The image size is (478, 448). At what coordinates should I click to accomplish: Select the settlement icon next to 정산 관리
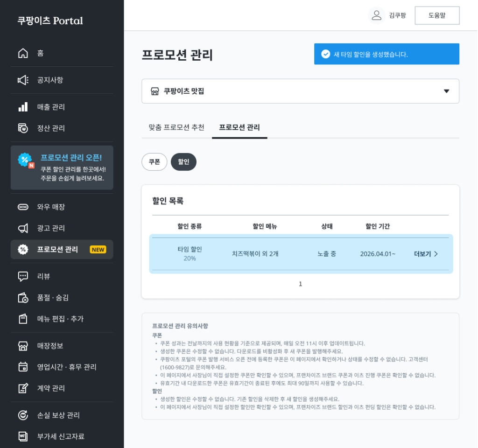(23, 128)
